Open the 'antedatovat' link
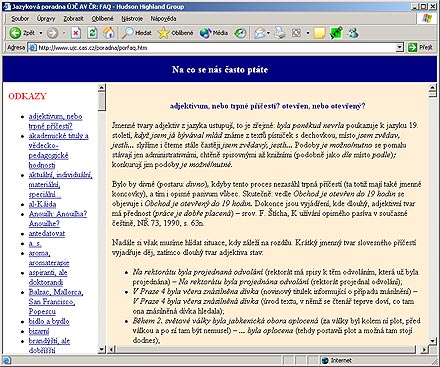 tap(47, 234)
